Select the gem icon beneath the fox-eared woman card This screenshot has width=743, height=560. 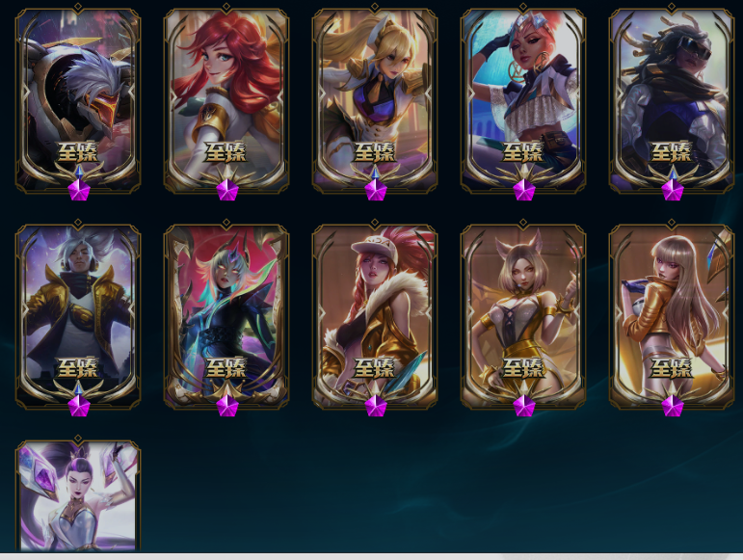(x=524, y=406)
